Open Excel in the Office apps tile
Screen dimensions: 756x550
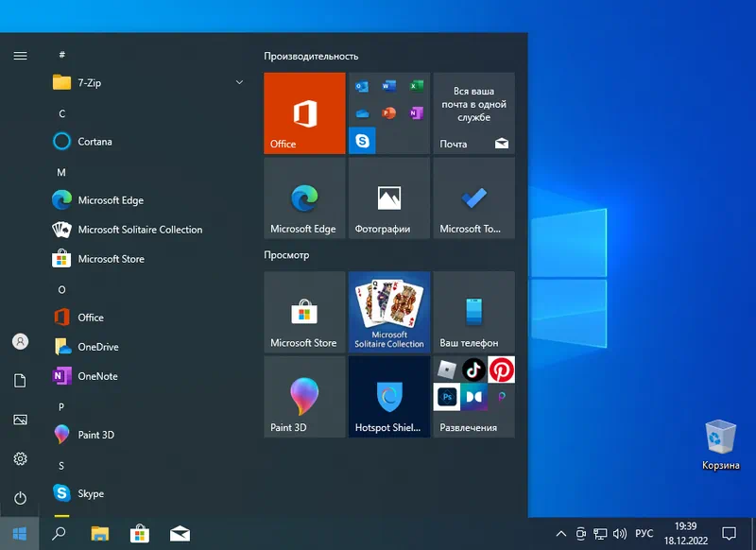416,86
